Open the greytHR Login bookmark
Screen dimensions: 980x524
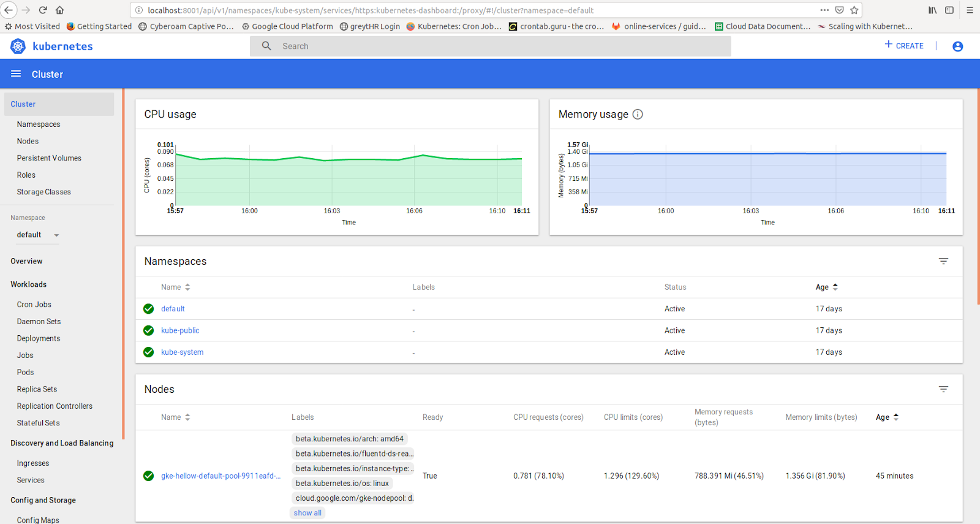coord(370,26)
